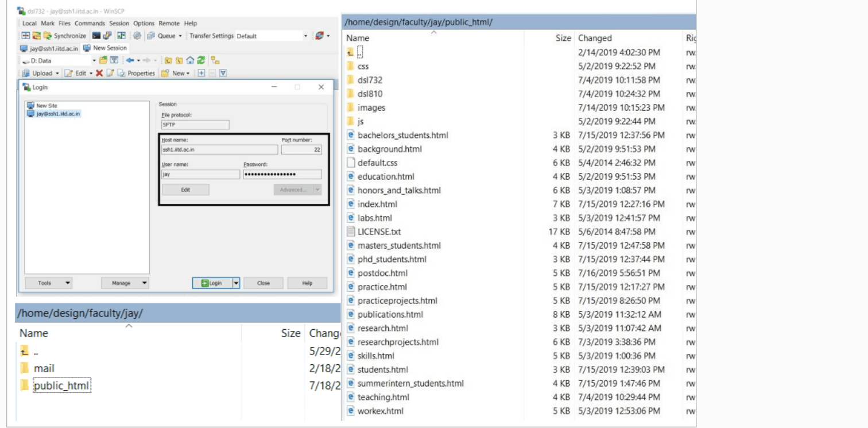
Task: Open Properties from the toolbar
Action: pyautogui.click(x=137, y=74)
